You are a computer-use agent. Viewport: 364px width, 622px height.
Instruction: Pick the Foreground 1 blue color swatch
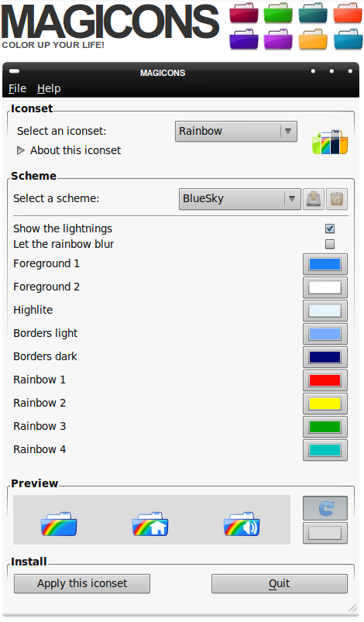[325, 264]
